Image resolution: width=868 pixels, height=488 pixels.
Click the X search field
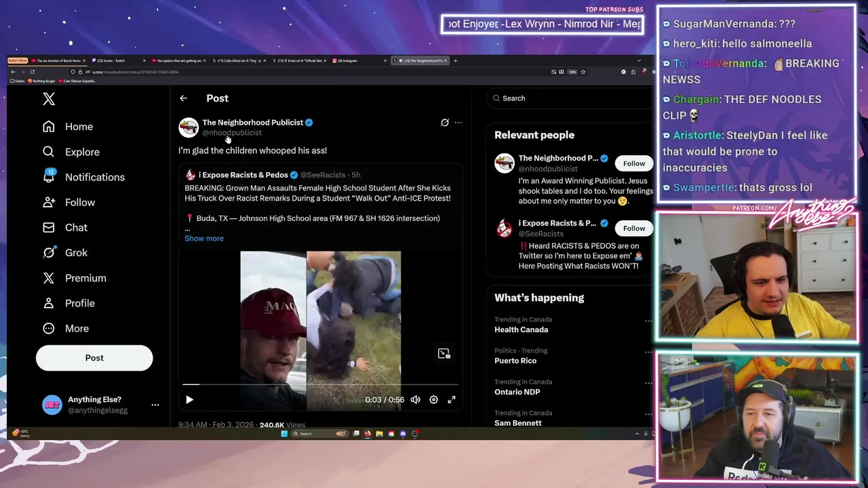(570, 98)
